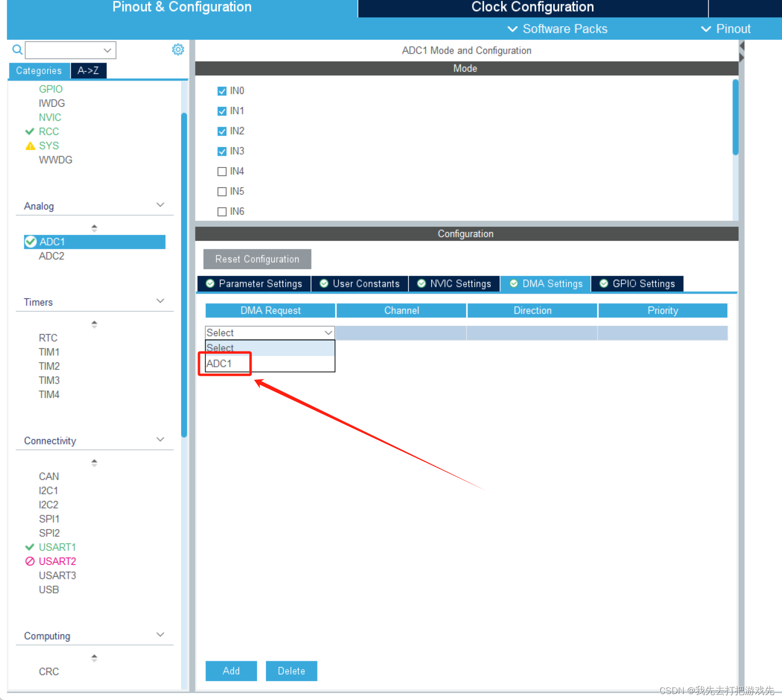Screen dimensions: 782x700
Task: Open TIM3 timer settings
Action: pos(49,380)
